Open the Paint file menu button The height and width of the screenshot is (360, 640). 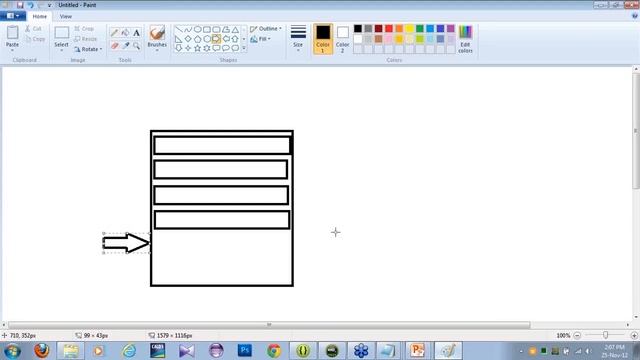pos(13,16)
